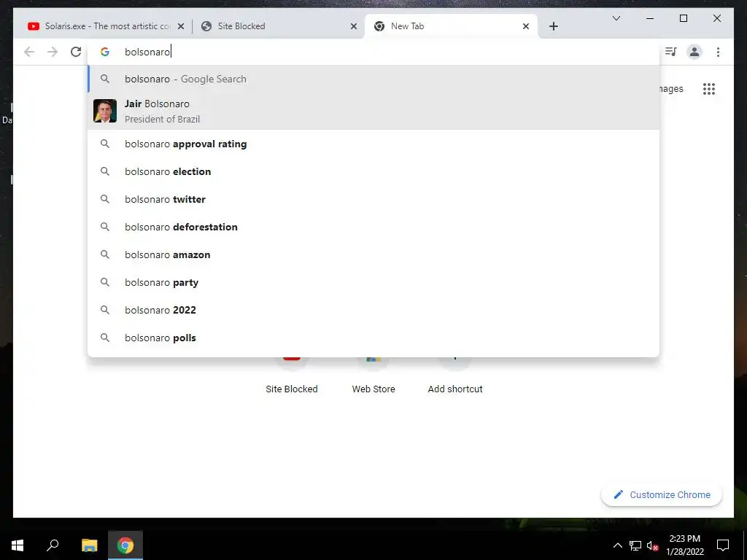Image resolution: width=747 pixels, height=560 pixels.
Task: Choose bolsonaro - Google Search suggestion
Action: coord(374,79)
